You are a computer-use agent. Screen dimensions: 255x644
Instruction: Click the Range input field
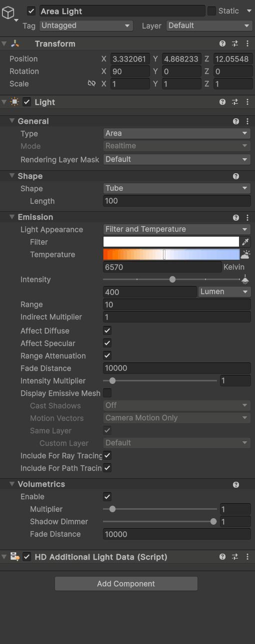(176, 305)
